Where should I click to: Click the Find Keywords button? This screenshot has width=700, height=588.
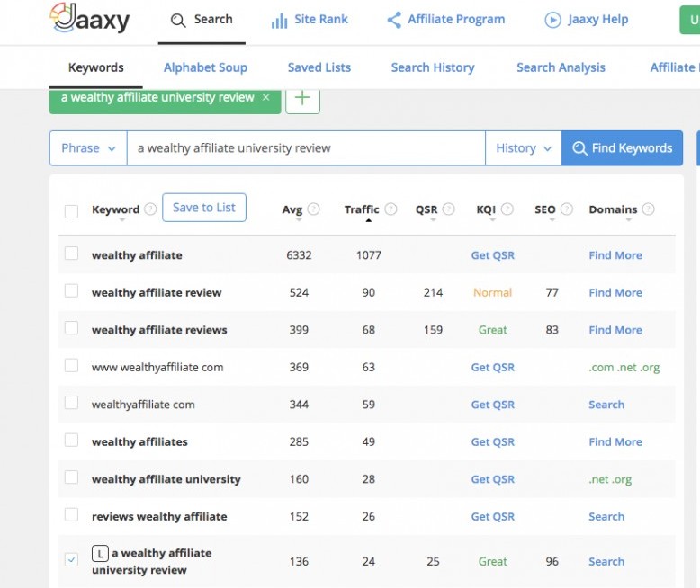pos(623,148)
